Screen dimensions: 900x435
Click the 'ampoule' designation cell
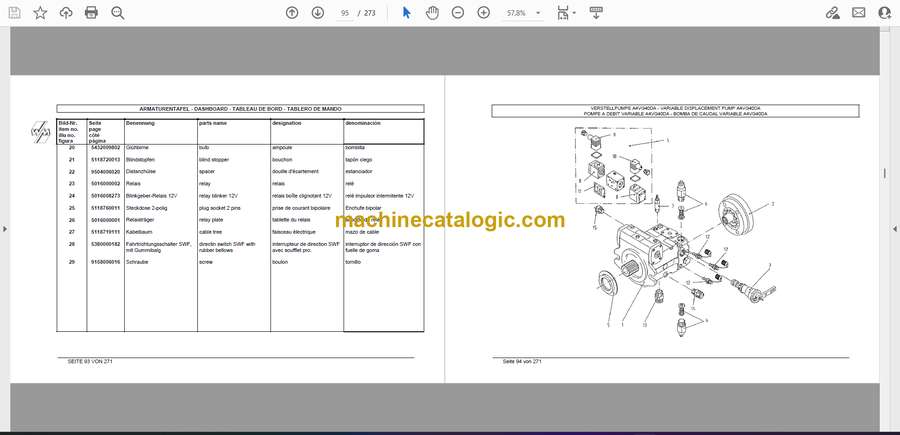(282, 147)
